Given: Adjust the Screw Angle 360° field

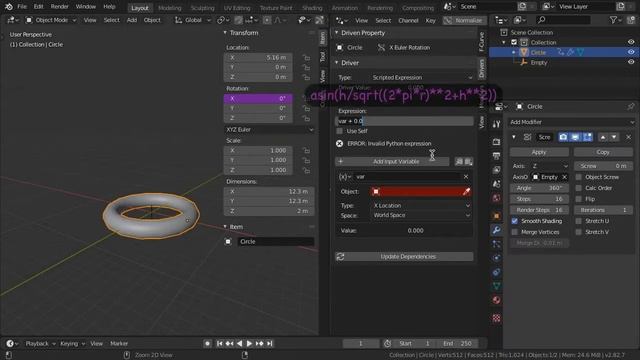Looking at the screenshot, I should pos(539,188).
